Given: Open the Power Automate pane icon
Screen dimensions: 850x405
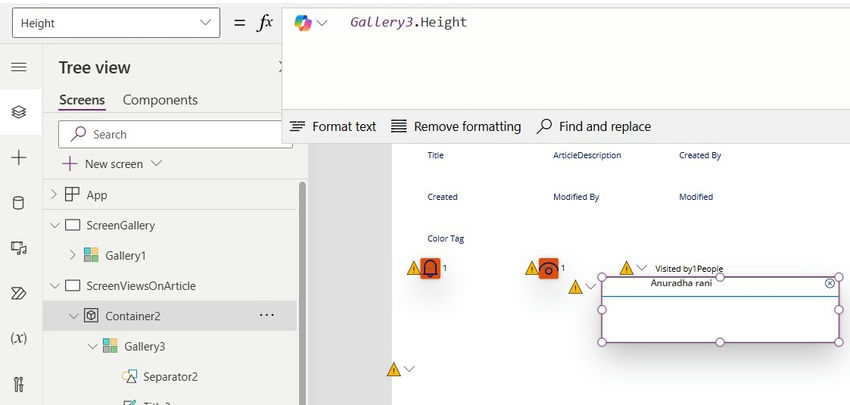Looking at the screenshot, I should click(x=19, y=293).
